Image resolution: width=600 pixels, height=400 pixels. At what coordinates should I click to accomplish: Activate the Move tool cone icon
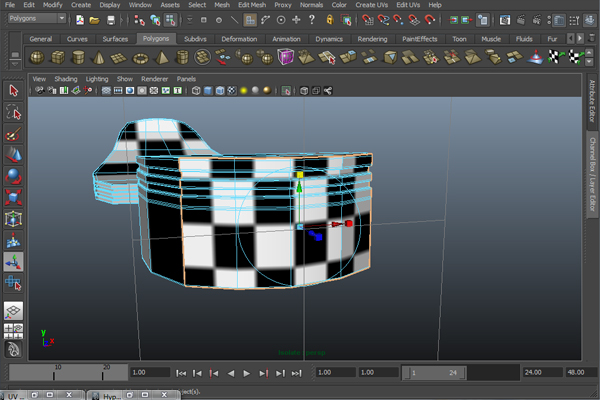tap(13, 155)
